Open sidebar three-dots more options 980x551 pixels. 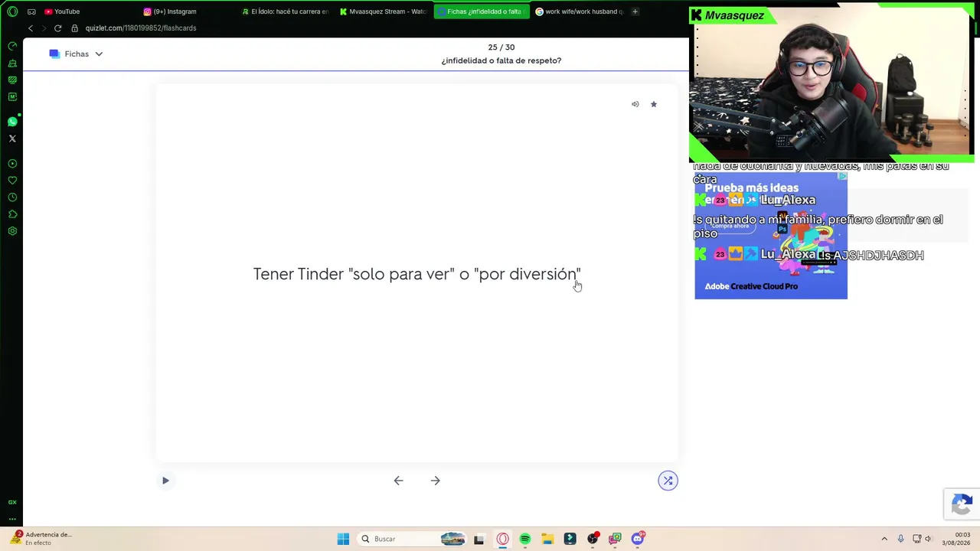(x=12, y=518)
